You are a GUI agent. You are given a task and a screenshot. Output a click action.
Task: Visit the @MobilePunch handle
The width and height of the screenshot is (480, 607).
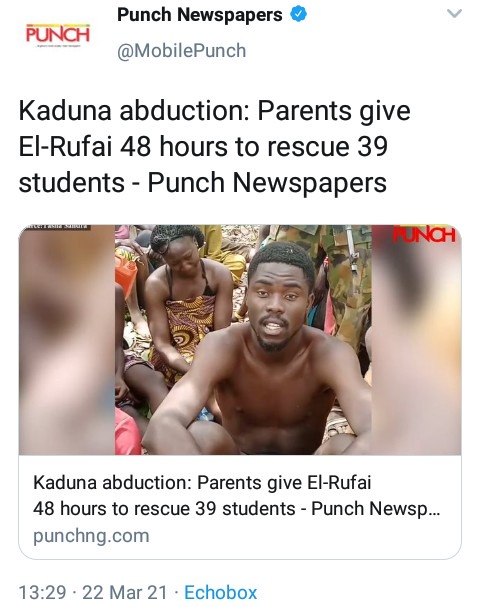[182, 51]
